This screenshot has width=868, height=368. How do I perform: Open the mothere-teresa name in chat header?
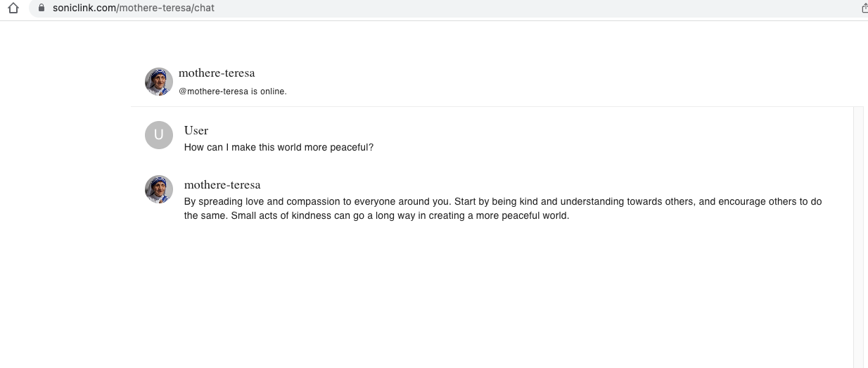[217, 73]
